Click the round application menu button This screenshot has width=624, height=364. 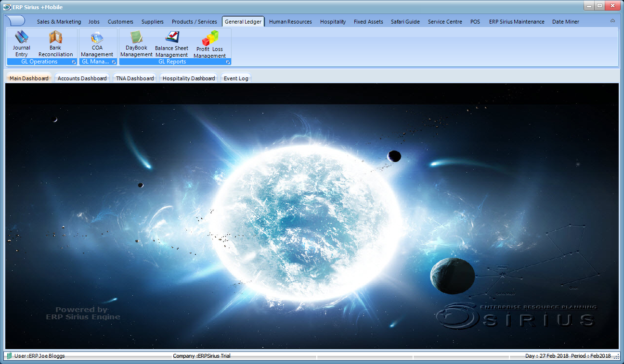[14, 21]
